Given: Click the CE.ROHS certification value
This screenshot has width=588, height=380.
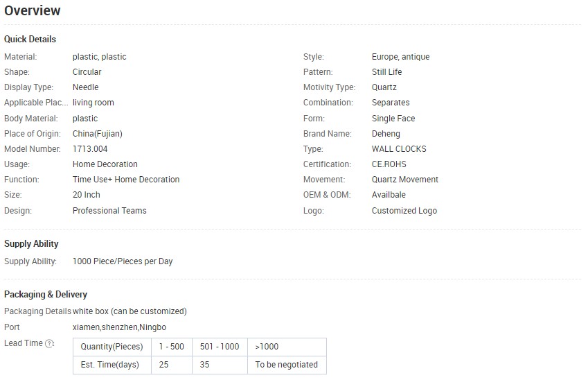Looking at the screenshot, I should click(x=389, y=164).
